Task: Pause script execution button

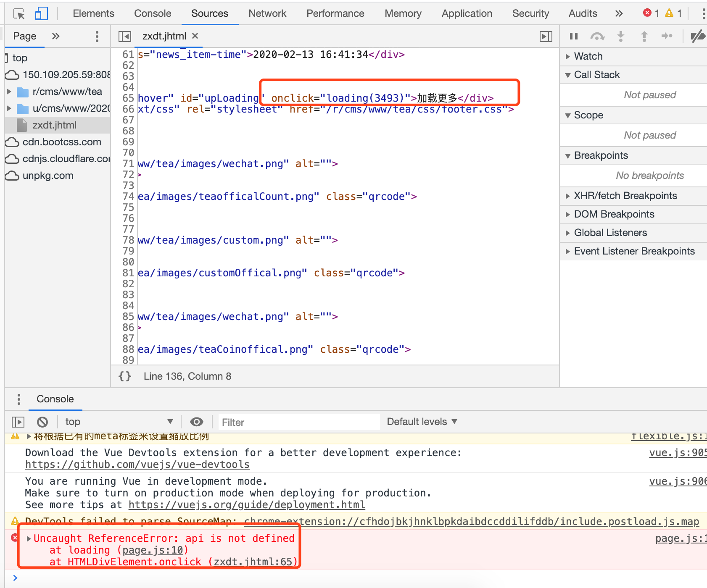Action: click(x=574, y=37)
